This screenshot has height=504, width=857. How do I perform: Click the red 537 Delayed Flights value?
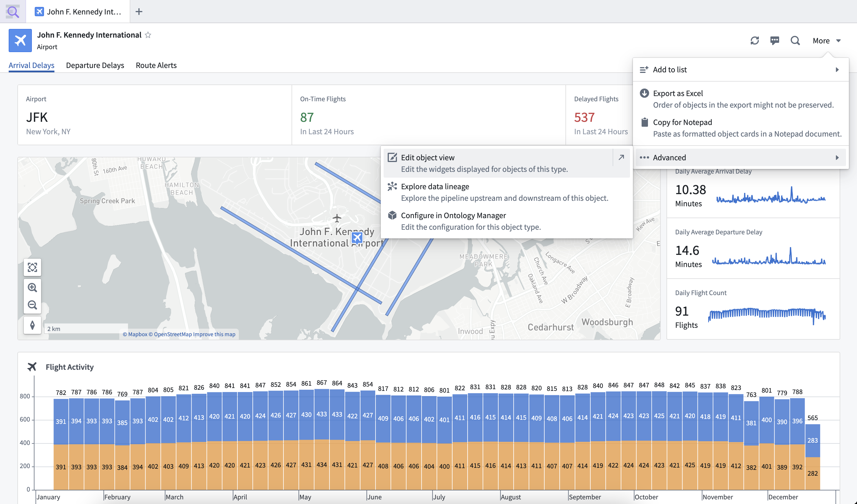pos(584,117)
